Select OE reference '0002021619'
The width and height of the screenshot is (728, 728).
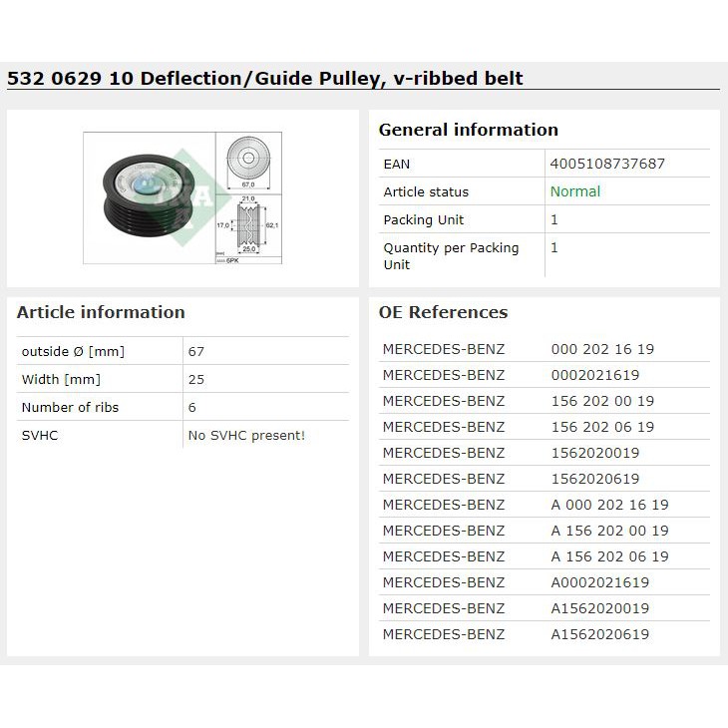pos(595,375)
